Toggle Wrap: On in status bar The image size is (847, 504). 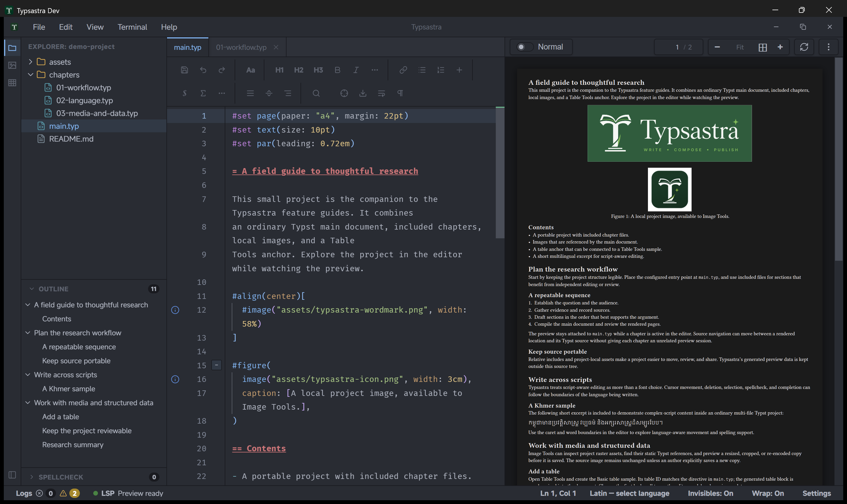[767, 493]
